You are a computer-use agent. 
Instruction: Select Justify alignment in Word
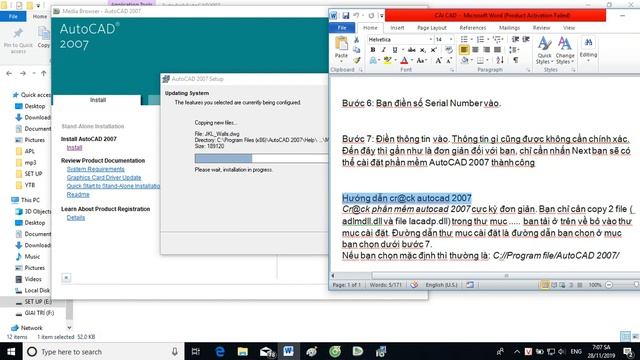pos(497,50)
